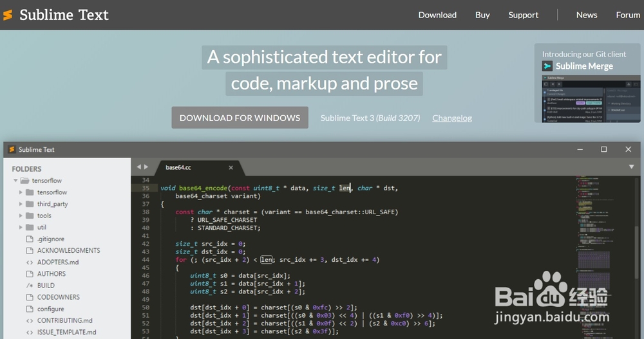Screen dimensions: 644x339
Task: Open the .gitignore file
Action: [x=50, y=239]
